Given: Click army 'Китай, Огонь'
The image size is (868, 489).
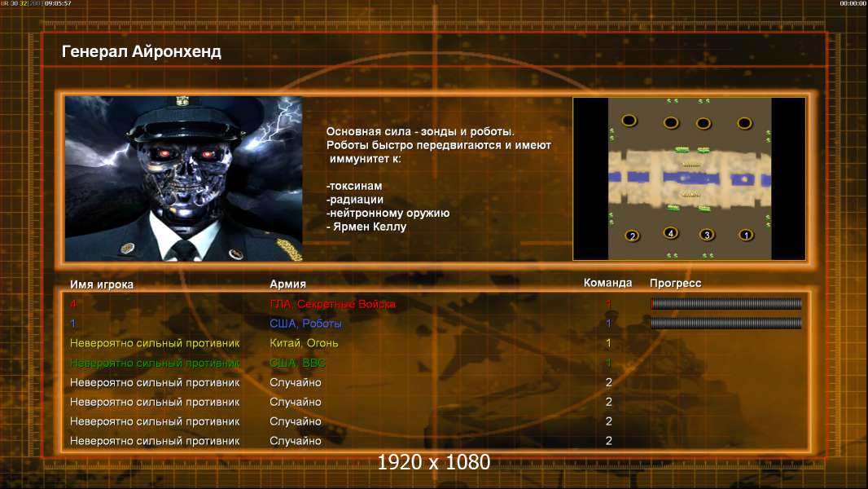Looking at the screenshot, I should coord(304,343).
